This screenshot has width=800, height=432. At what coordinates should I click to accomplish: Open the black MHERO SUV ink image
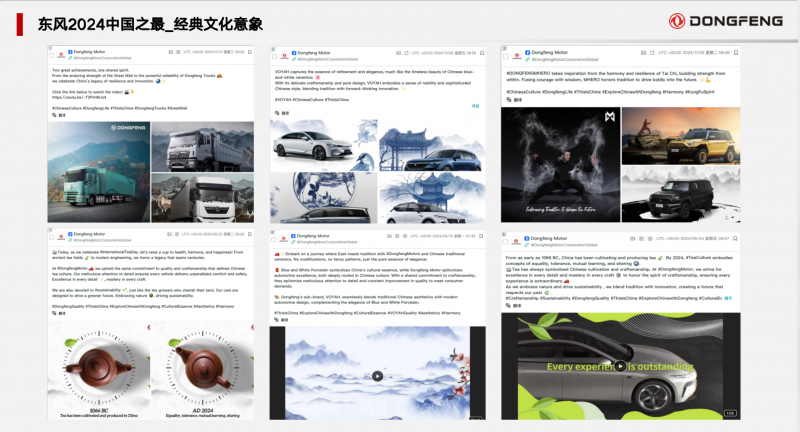[x=681, y=194]
